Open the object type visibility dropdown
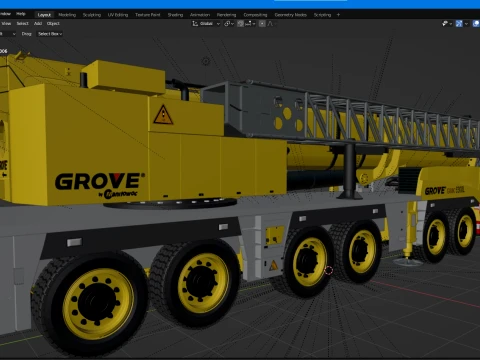Viewport: 480px width, 360px height. (447, 24)
